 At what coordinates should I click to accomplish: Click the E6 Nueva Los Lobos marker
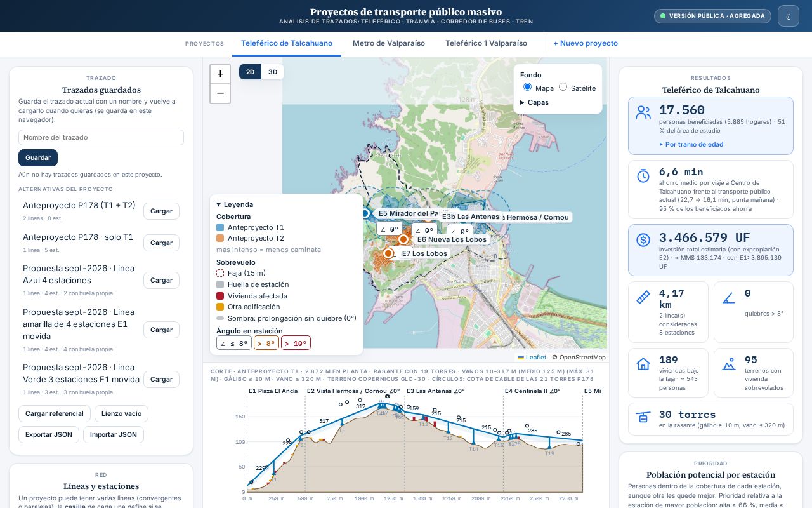coord(403,239)
